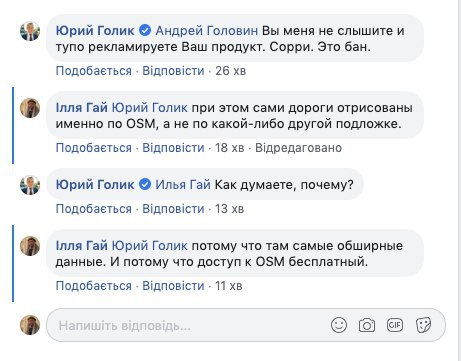Like the comment posted 18 хв ago

click(x=94, y=148)
